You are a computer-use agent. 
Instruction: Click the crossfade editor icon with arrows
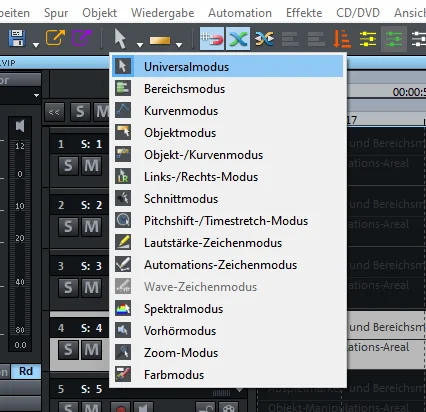264,39
